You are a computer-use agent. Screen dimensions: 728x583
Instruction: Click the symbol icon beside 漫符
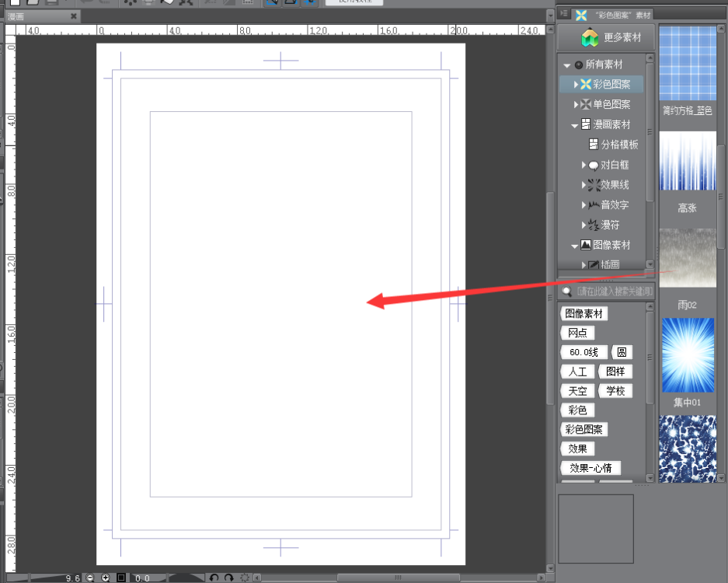594,225
